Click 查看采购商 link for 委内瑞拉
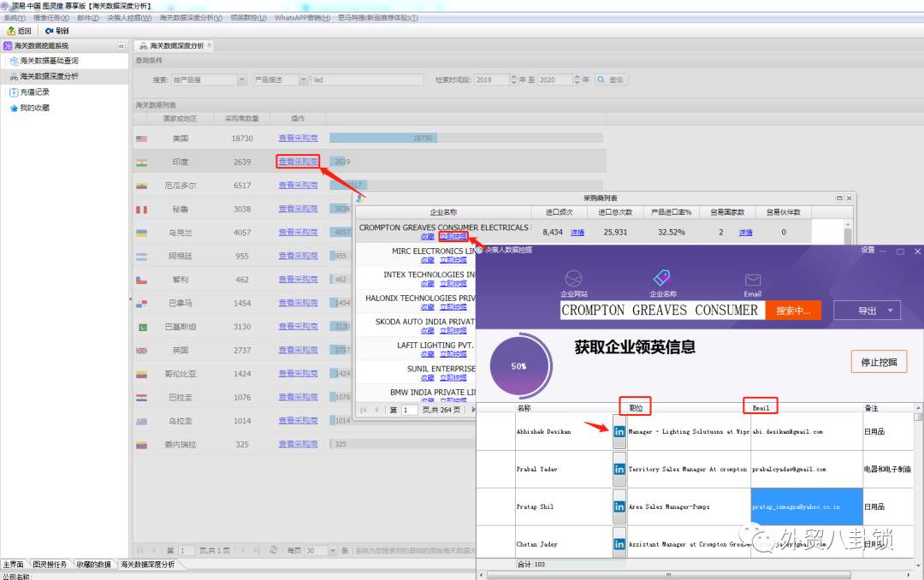Screen dimensions: 924x580 point(299,444)
